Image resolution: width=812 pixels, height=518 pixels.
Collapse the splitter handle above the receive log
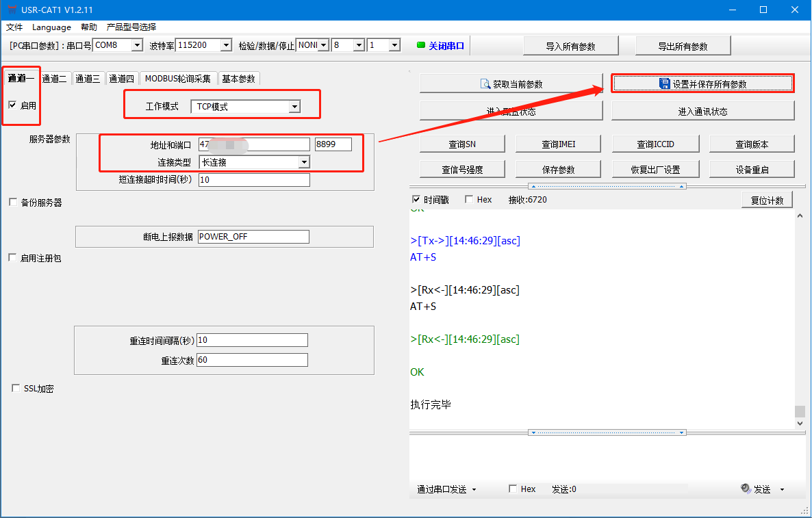click(x=607, y=186)
